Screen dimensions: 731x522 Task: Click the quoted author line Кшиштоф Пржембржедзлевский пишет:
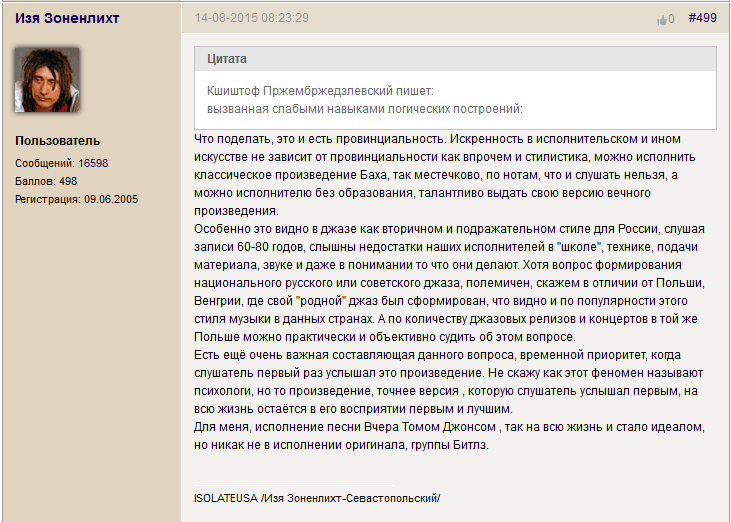320,91
